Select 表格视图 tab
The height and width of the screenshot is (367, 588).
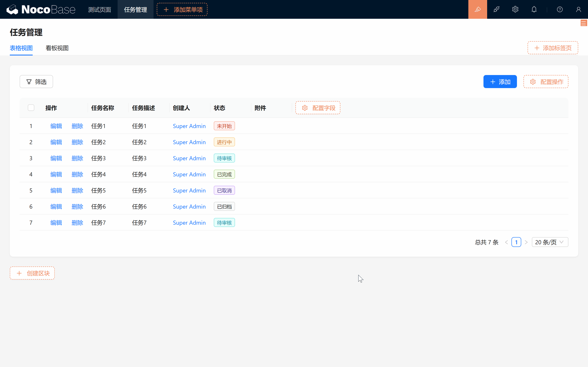21,48
